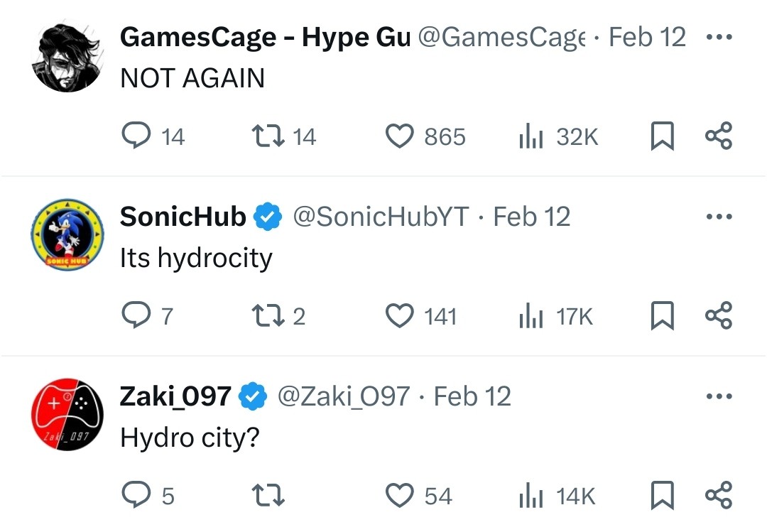Share Zaki_097's Hydro city tweet
The image size is (767, 532).
click(x=718, y=495)
